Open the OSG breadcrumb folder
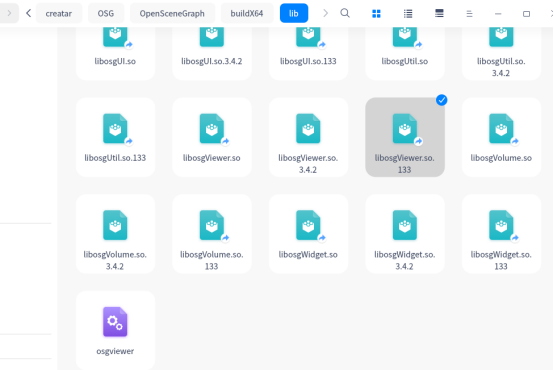The height and width of the screenshot is (370, 554). pyautogui.click(x=106, y=13)
